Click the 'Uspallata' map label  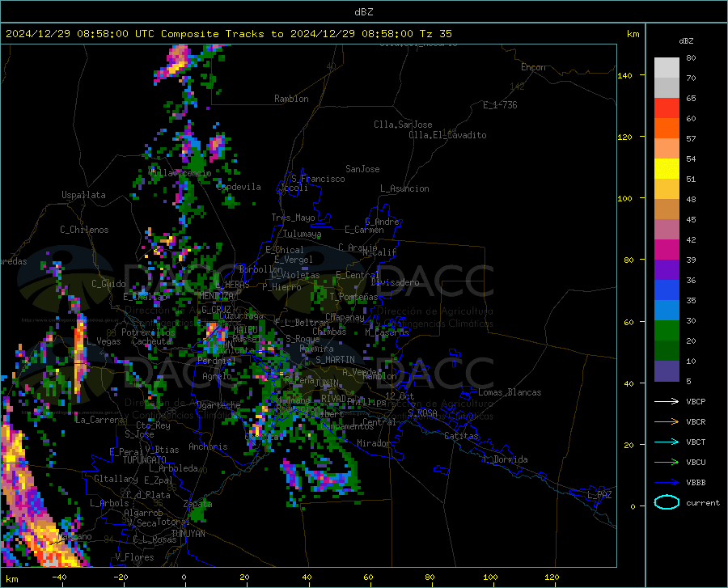(x=83, y=195)
